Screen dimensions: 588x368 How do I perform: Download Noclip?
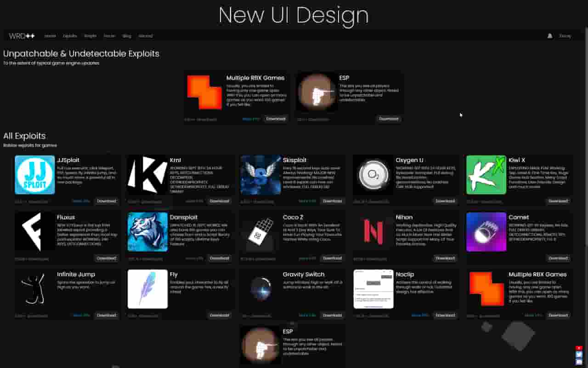point(445,315)
